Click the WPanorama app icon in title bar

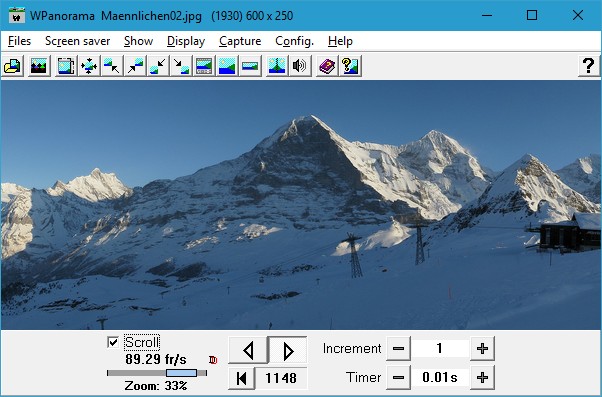pyautogui.click(x=17, y=15)
